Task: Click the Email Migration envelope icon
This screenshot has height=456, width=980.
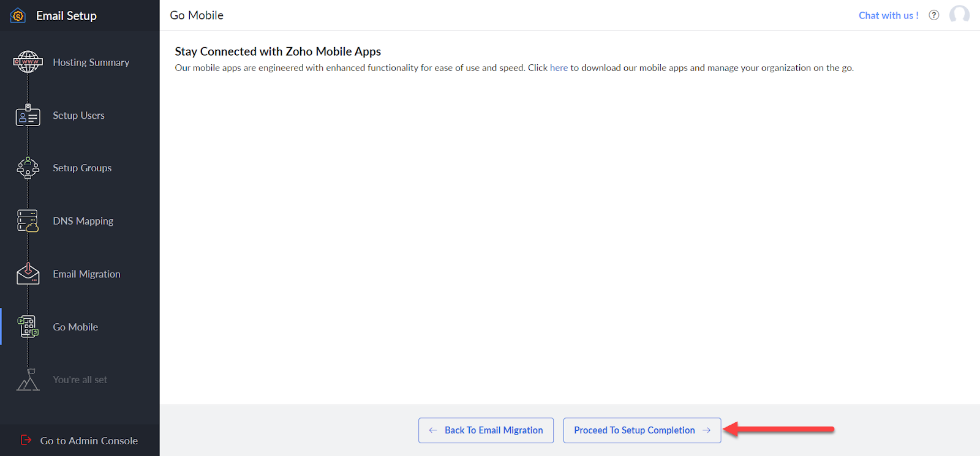Action: 28,274
